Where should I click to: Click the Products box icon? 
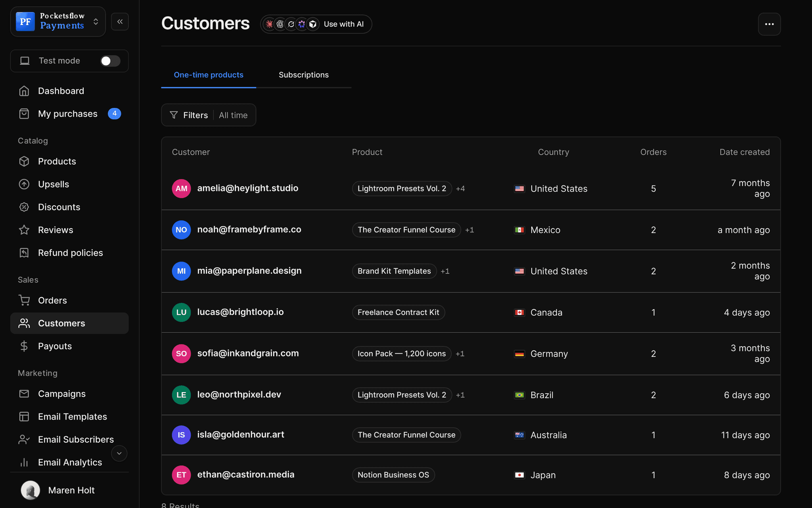pyautogui.click(x=24, y=161)
